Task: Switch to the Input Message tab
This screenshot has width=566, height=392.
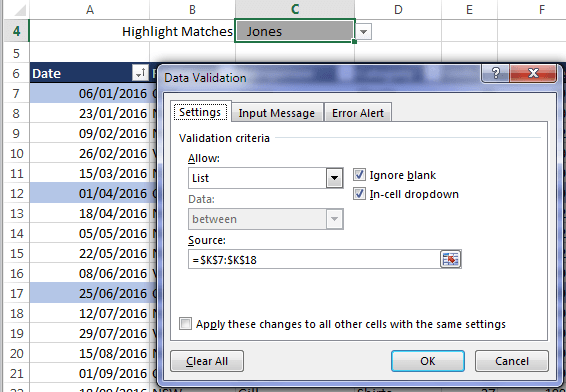Action: (x=277, y=113)
